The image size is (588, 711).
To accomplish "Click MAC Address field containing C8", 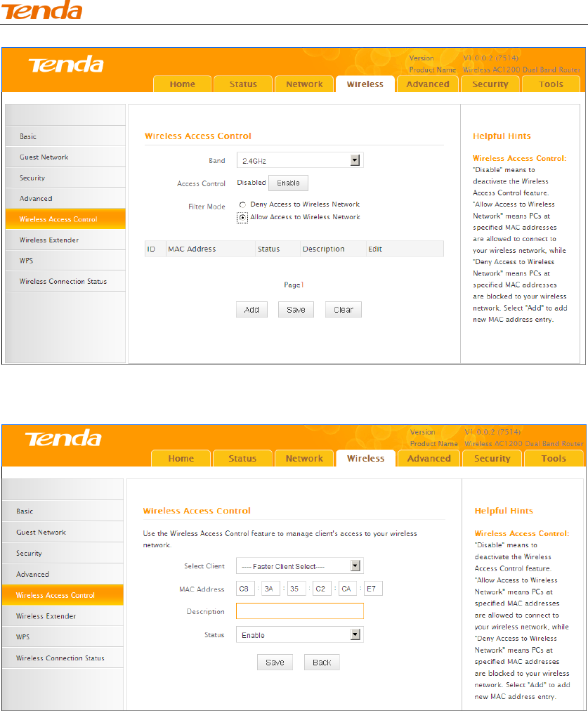I will (x=245, y=589).
